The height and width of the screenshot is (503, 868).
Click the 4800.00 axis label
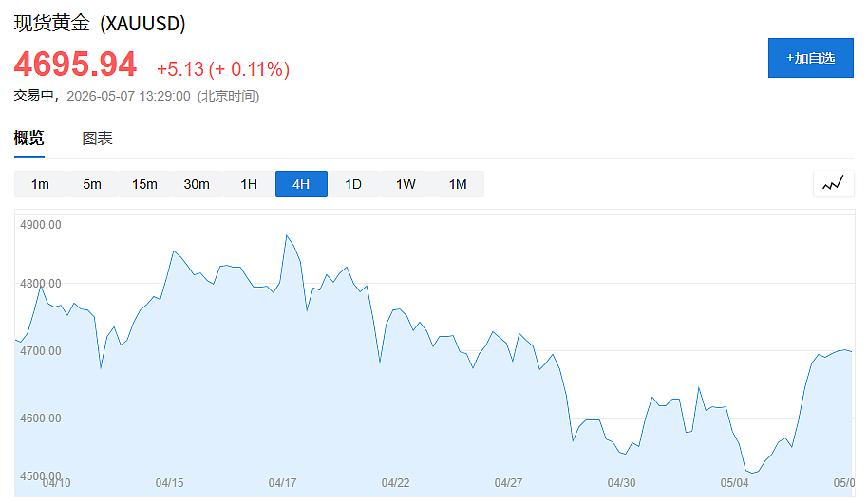tap(41, 284)
